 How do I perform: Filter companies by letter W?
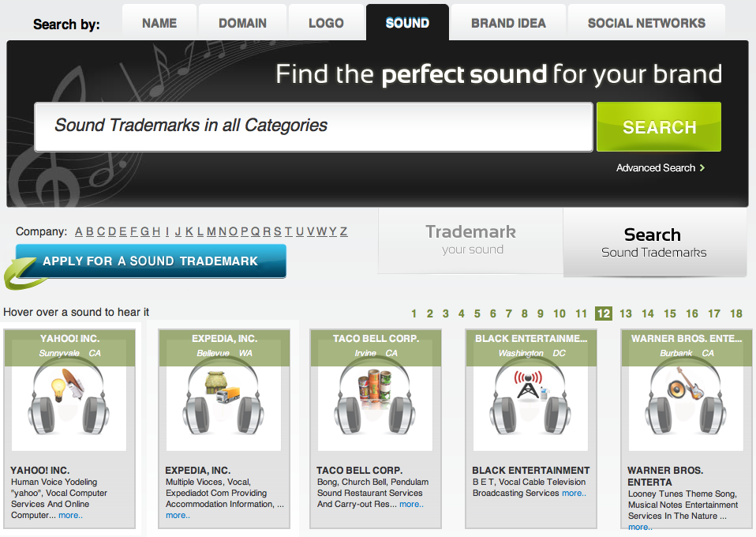(322, 231)
